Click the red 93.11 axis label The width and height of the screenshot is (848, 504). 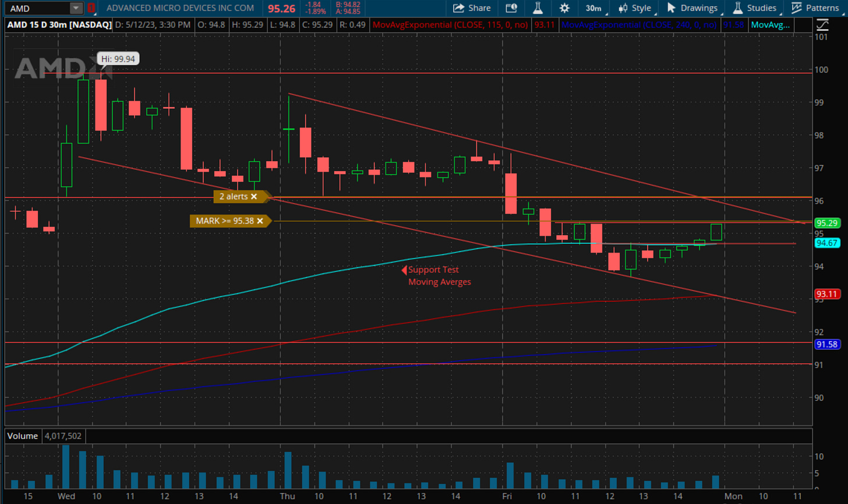[x=827, y=294]
